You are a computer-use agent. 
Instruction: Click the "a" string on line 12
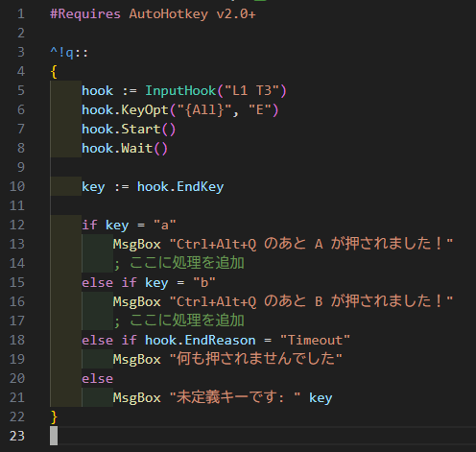[x=165, y=226]
